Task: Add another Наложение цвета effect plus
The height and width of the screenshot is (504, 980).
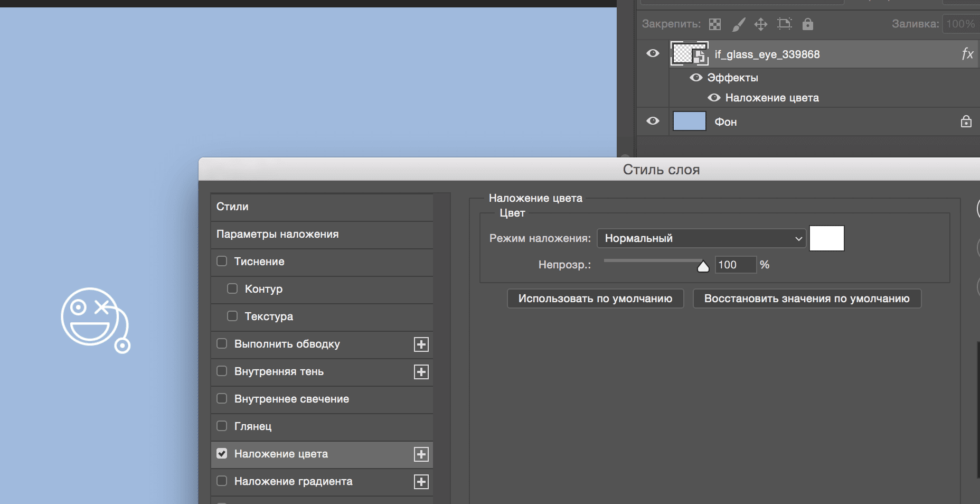Action: pyautogui.click(x=421, y=454)
